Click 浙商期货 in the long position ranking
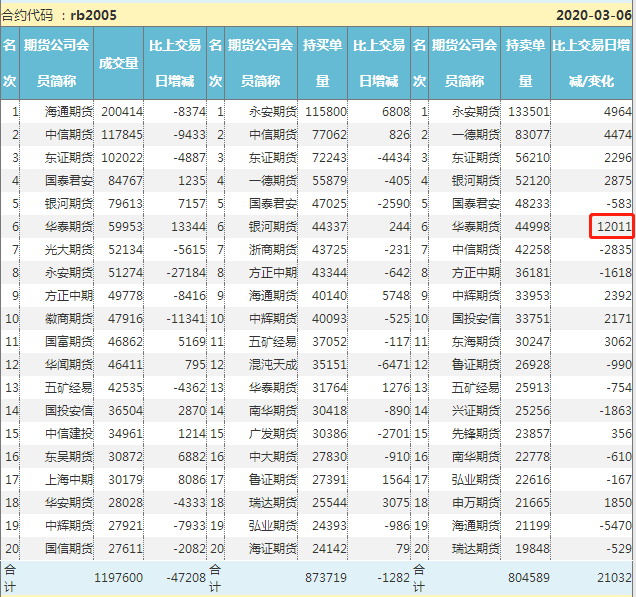The height and width of the screenshot is (597, 636). pos(273,250)
